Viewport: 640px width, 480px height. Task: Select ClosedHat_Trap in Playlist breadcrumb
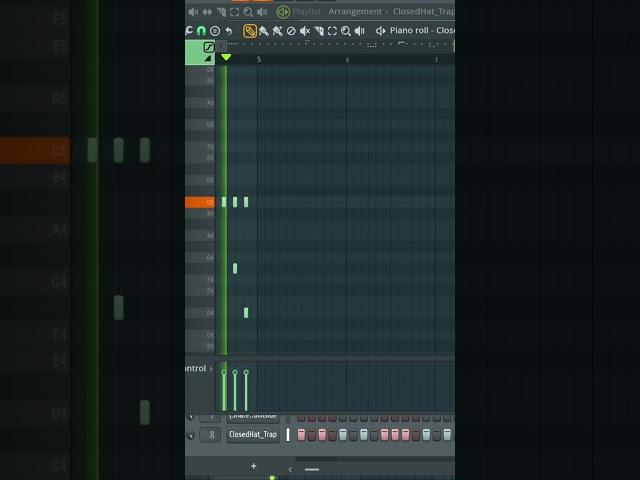(x=424, y=11)
